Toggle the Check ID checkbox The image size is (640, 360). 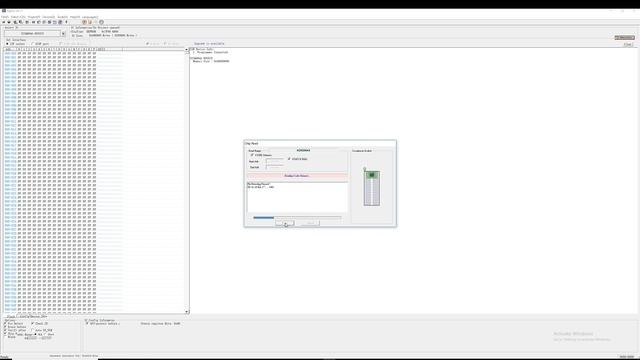[x=33, y=324]
